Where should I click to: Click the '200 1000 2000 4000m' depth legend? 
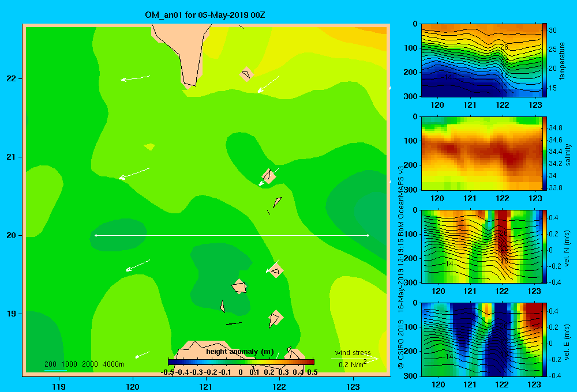(x=84, y=364)
